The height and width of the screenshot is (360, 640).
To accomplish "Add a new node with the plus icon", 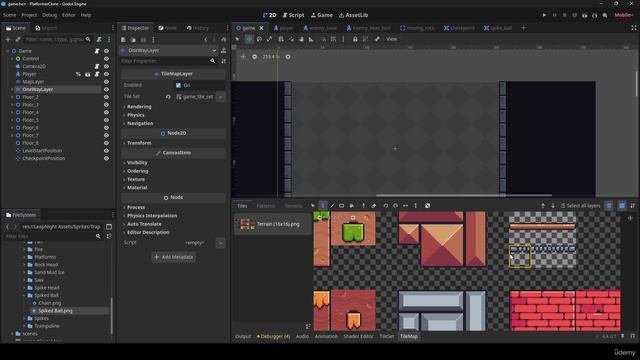I will point(8,39).
